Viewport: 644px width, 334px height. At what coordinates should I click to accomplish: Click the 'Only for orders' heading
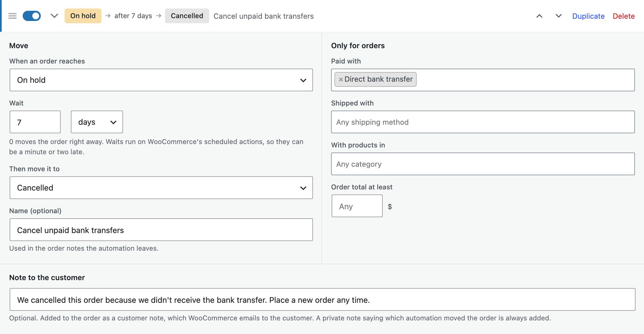tap(358, 46)
